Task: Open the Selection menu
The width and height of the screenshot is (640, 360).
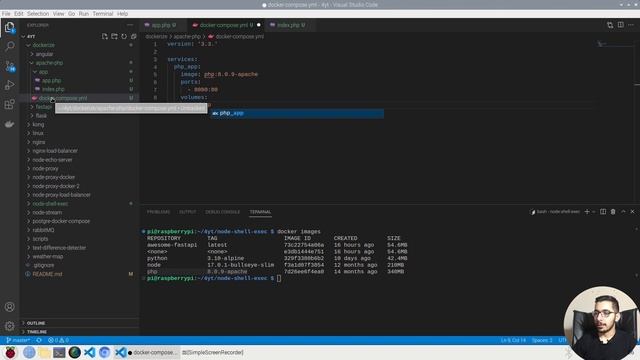Action: (38, 14)
